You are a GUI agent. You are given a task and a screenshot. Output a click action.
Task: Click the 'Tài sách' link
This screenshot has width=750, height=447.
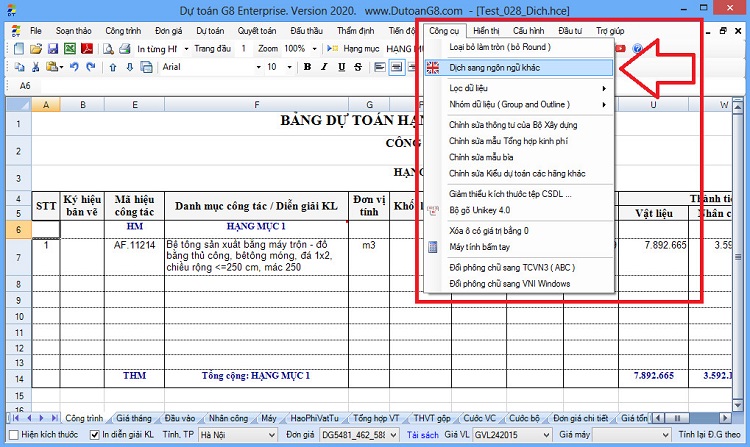422,435
